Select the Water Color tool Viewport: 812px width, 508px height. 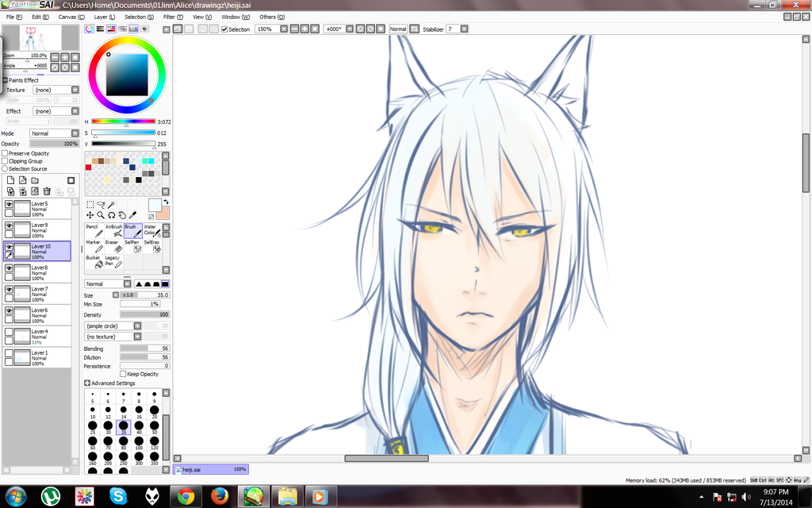click(x=152, y=231)
